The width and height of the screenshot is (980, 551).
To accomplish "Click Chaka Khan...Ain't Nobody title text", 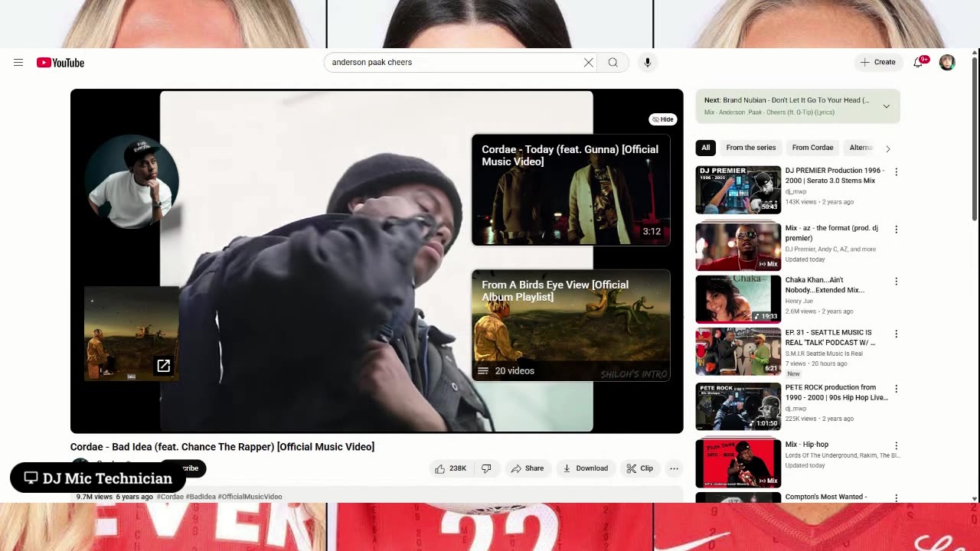I will pos(825,285).
